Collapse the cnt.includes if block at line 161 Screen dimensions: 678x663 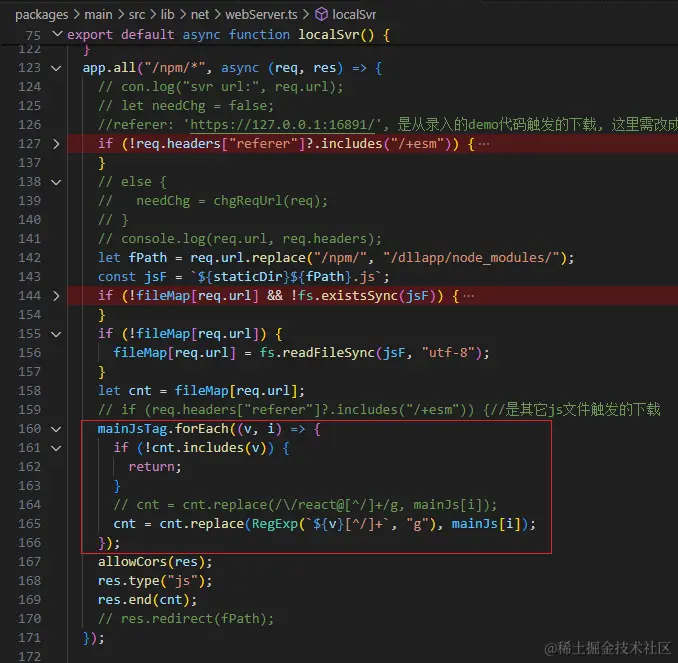[56, 448]
